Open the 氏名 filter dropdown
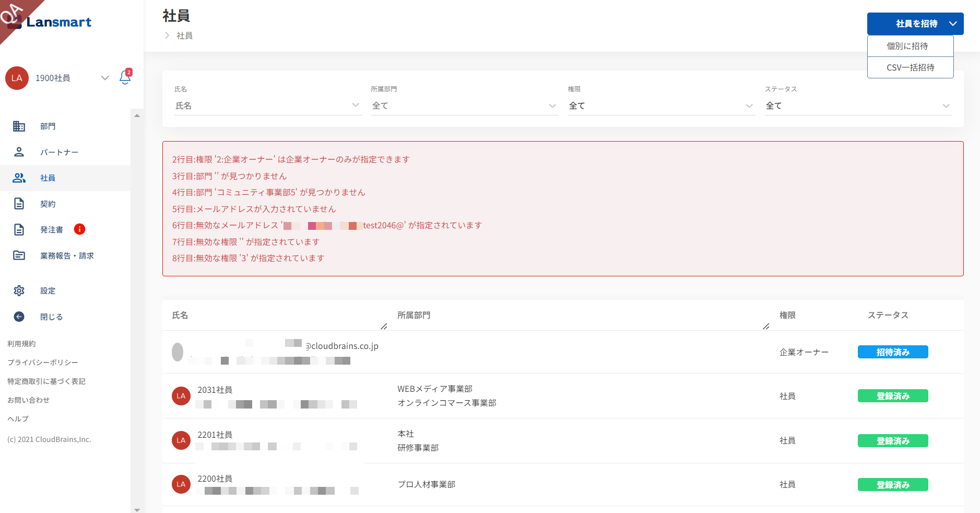This screenshot has height=513, width=980. (x=268, y=106)
